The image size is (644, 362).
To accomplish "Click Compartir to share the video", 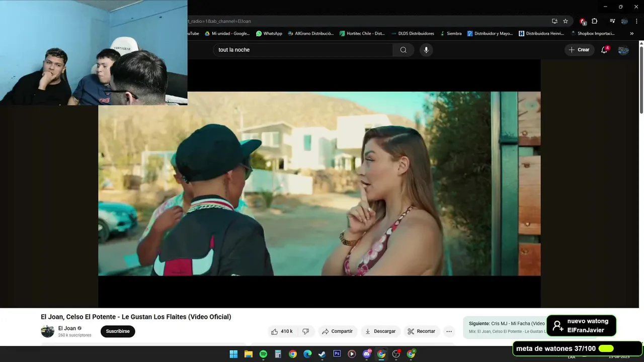I will 337,331.
